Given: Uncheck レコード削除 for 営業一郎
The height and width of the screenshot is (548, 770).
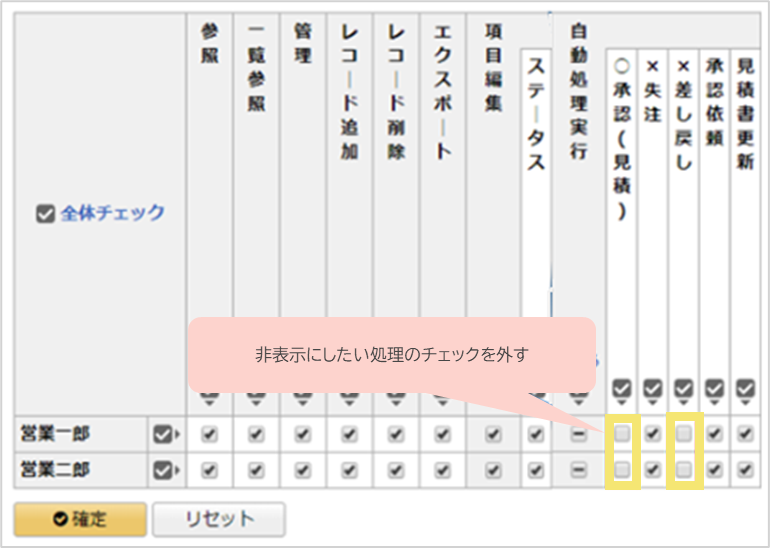Looking at the screenshot, I should [x=396, y=434].
